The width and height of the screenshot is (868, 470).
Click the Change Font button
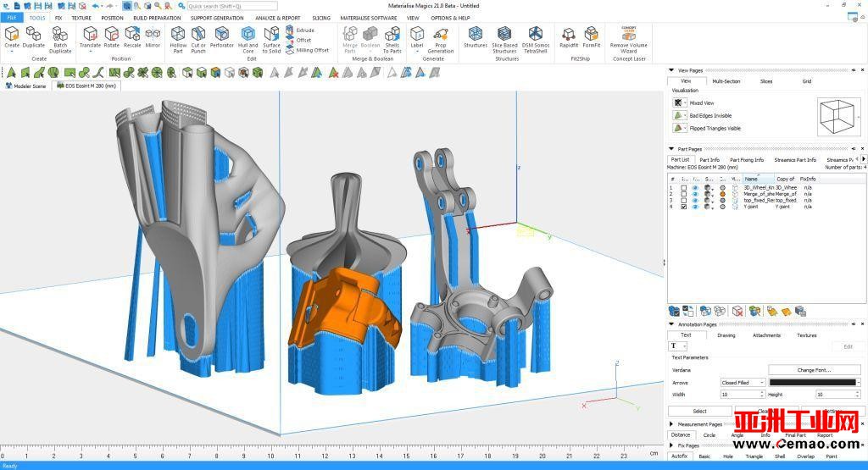(814, 370)
